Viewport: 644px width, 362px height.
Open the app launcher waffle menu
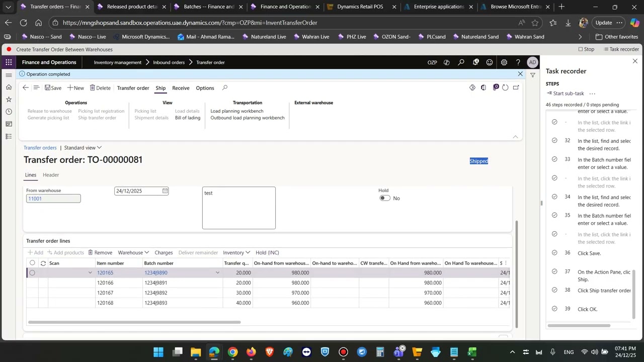(x=9, y=62)
